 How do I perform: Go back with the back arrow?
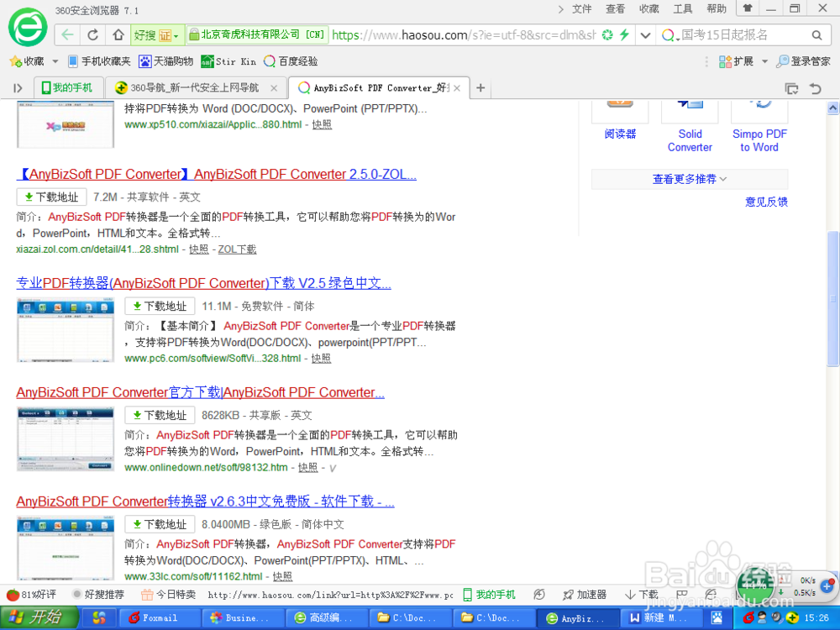click(x=67, y=34)
